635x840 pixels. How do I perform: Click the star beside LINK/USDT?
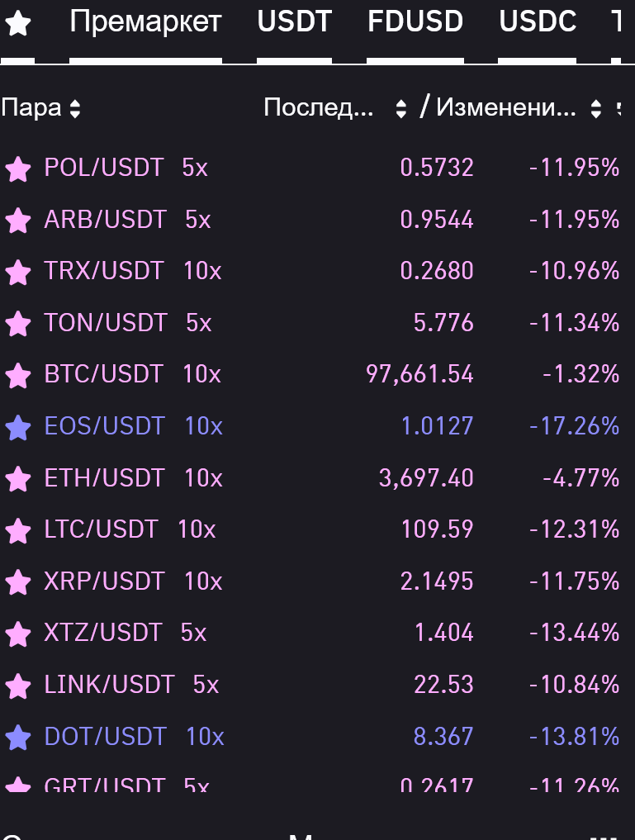point(17,686)
